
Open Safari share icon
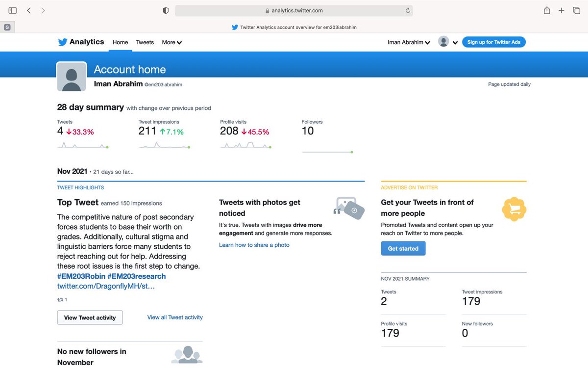[547, 10]
